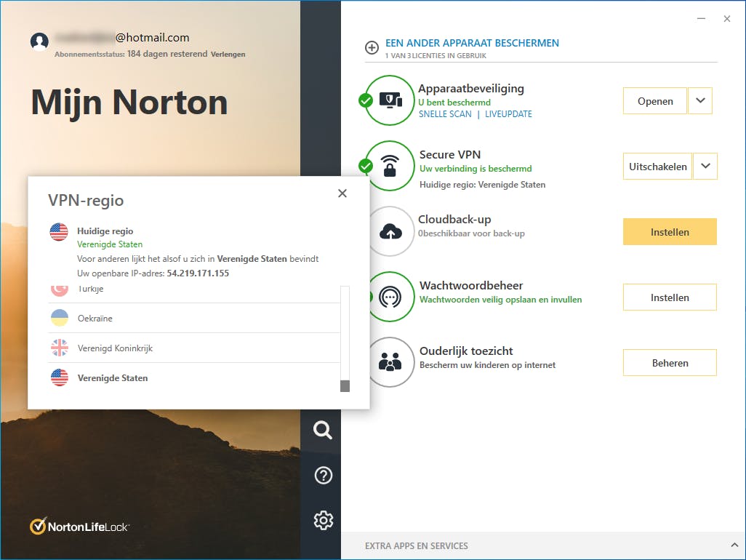The width and height of the screenshot is (746, 560).
Task: Click the @hotmail.com account email
Action: pyautogui.click(x=152, y=38)
